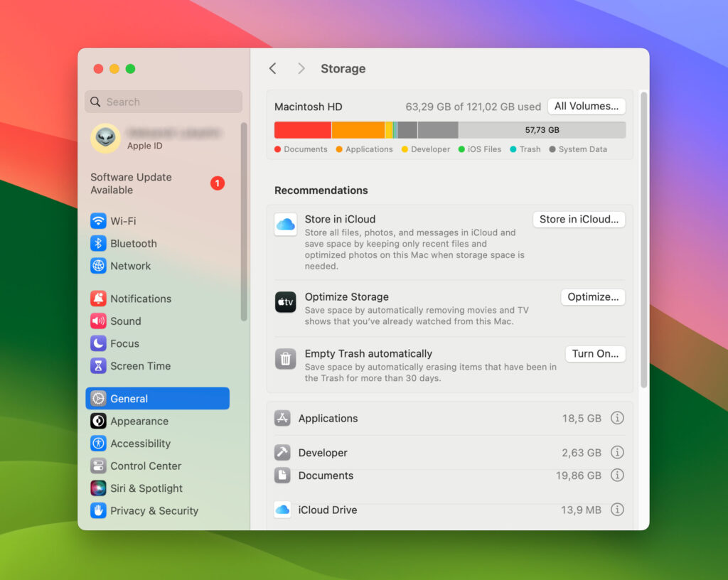728x580 pixels.
Task: Open Privacy & Security settings
Action: click(150, 510)
